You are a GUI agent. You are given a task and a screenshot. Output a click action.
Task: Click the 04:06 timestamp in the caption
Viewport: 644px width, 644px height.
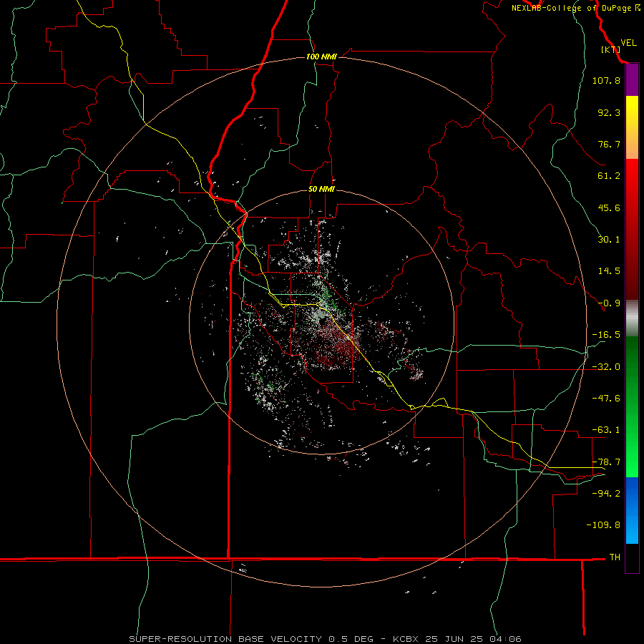pyautogui.click(x=505, y=639)
